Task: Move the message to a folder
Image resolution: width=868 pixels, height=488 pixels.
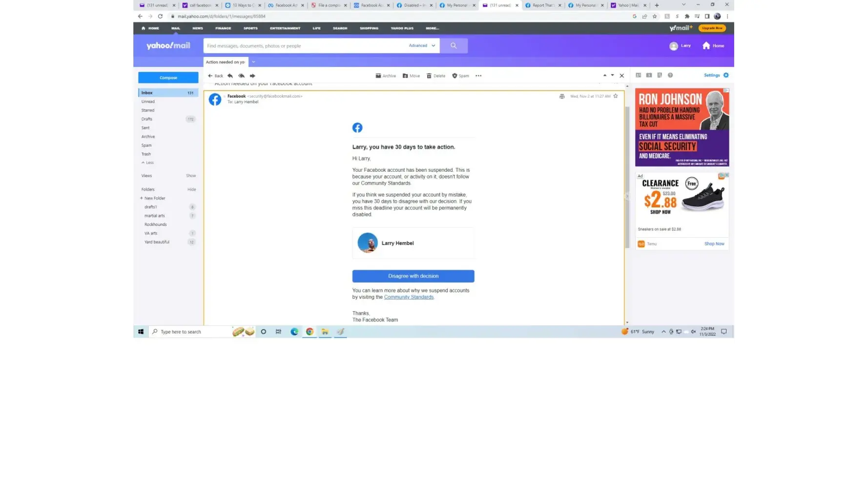Action: pyautogui.click(x=411, y=76)
